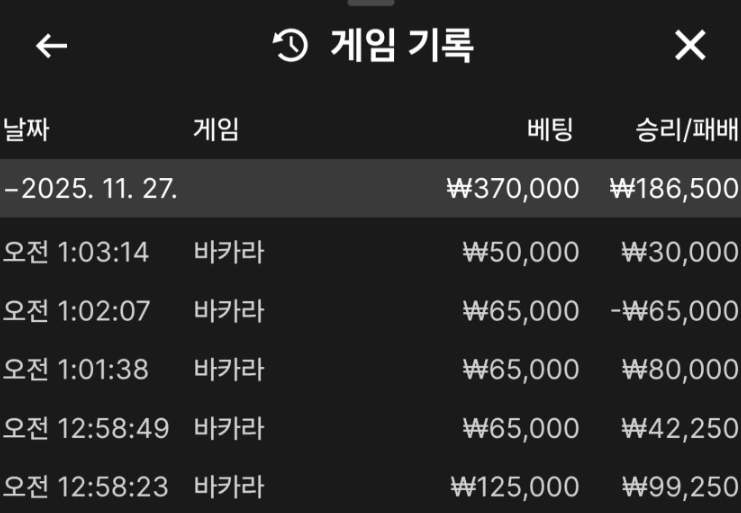Click the 날짜 column header
The height and width of the screenshot is (513, 741).
coord(27,129)
